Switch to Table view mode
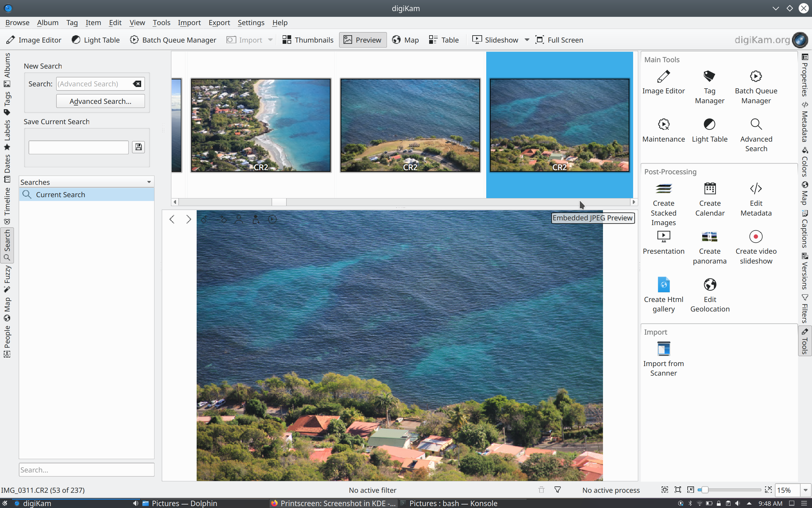 point(443,40)
